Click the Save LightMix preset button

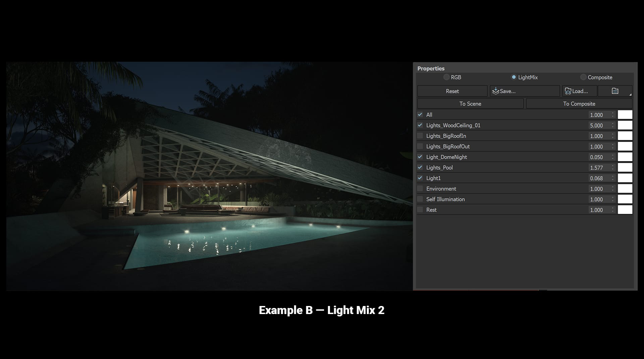[525, 91]
